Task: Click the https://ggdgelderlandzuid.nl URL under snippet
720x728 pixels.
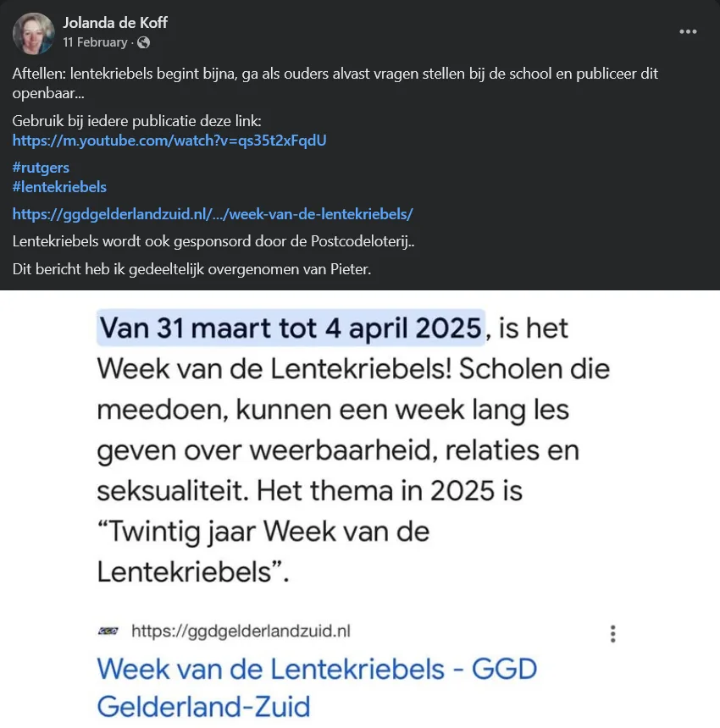Action: 241,631
